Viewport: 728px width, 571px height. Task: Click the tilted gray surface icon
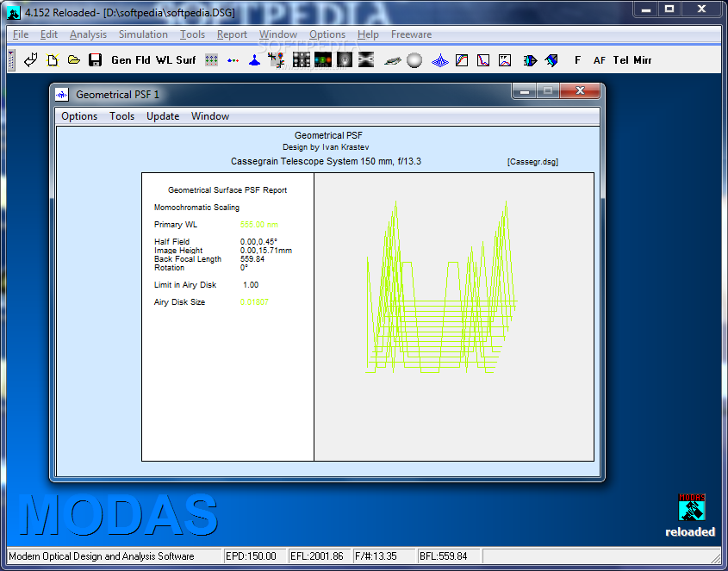tap(392, 60)
